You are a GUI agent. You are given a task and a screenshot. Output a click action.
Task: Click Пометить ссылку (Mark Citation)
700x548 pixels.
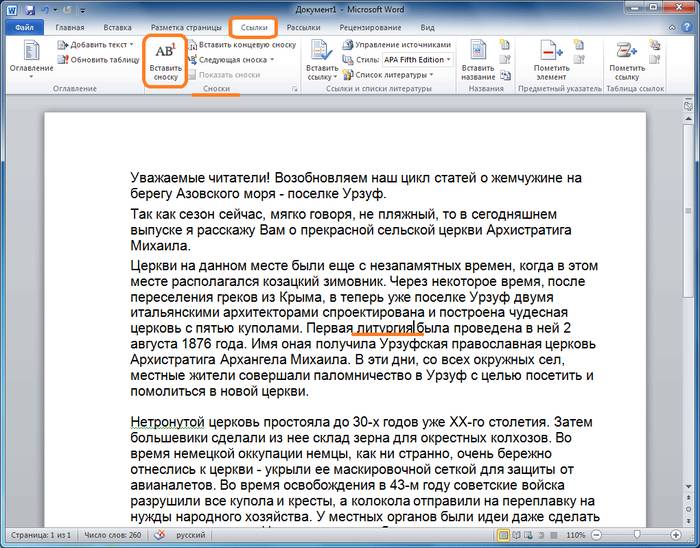(x=627, y=62)
